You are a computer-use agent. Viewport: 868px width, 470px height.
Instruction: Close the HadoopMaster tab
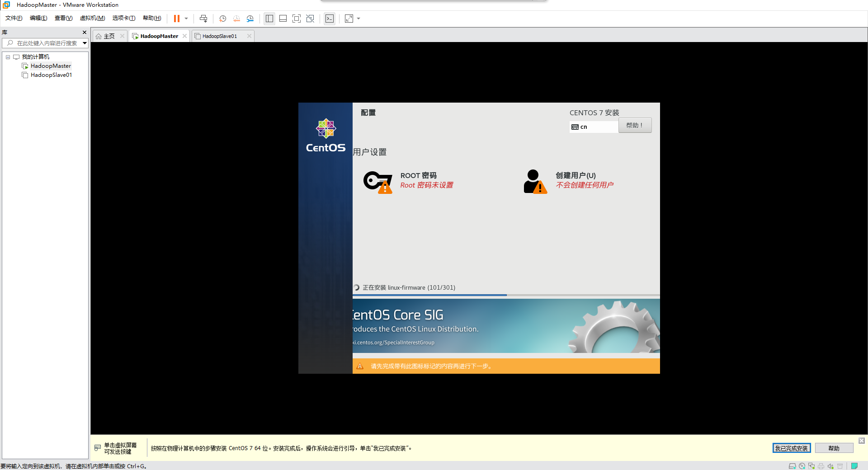coord(185,36)
